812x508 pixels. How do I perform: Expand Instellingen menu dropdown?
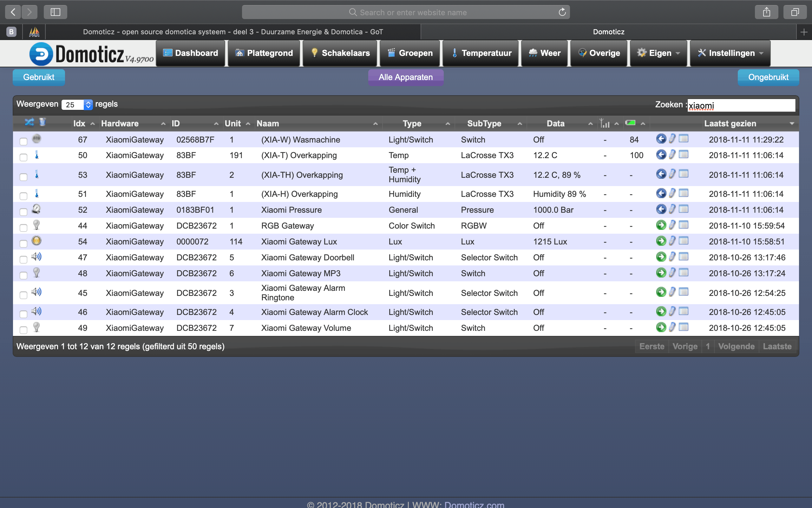click(730, 53)
